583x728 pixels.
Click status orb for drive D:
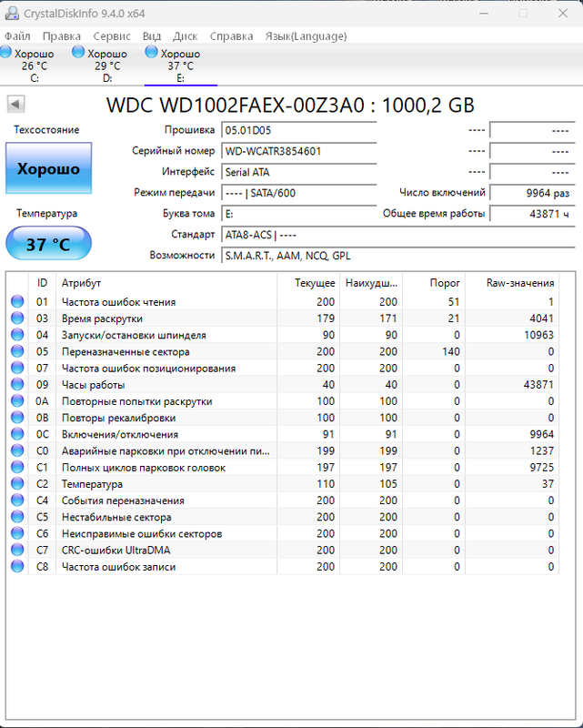pyautogui.click(x=78, y=52)
